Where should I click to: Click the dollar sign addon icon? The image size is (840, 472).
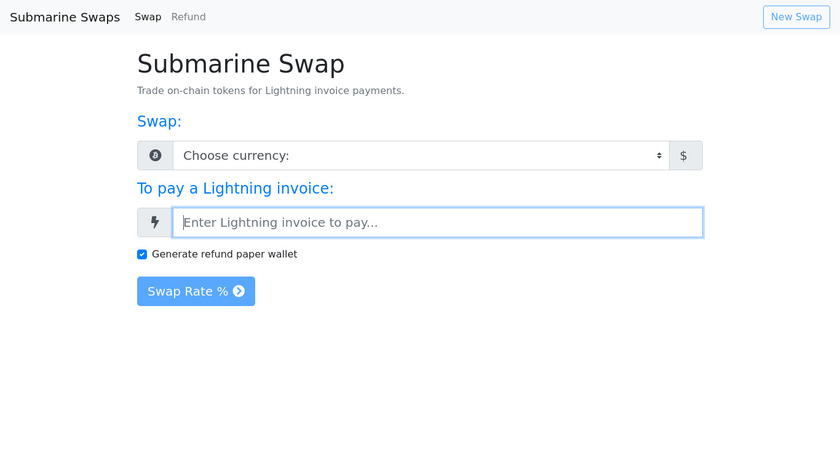click(684, 156)
